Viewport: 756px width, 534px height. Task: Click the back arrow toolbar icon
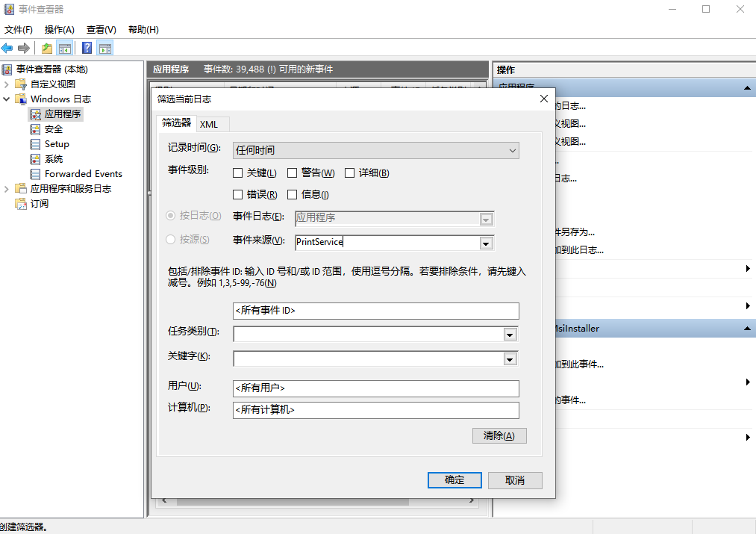pyautogui.click(x=7, y=49)
